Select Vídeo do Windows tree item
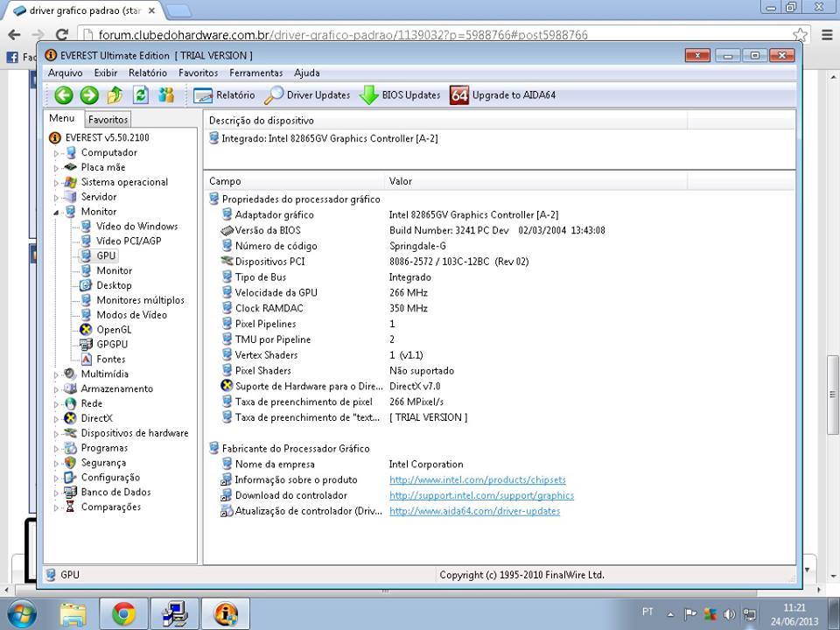The height and width of the screenshot is (630, 840). (136, 226)
